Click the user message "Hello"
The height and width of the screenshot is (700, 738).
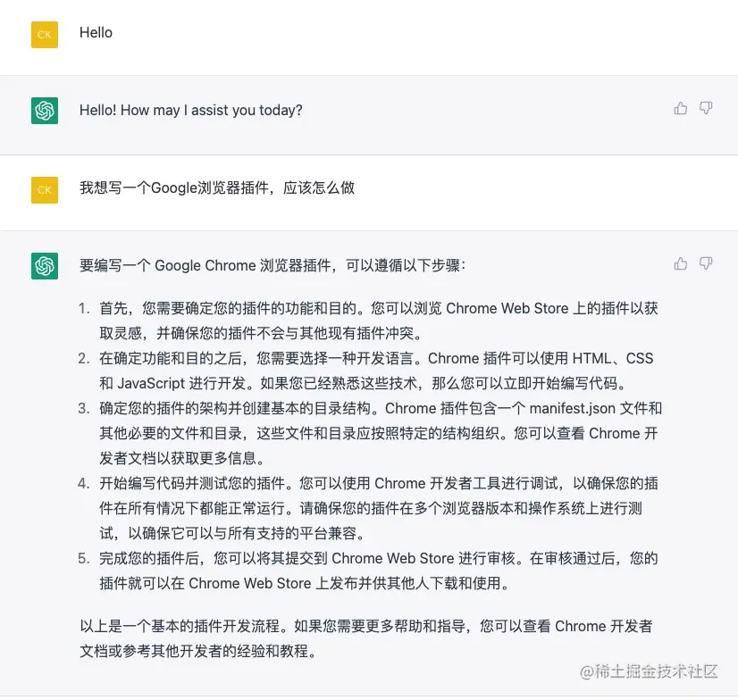96,32
